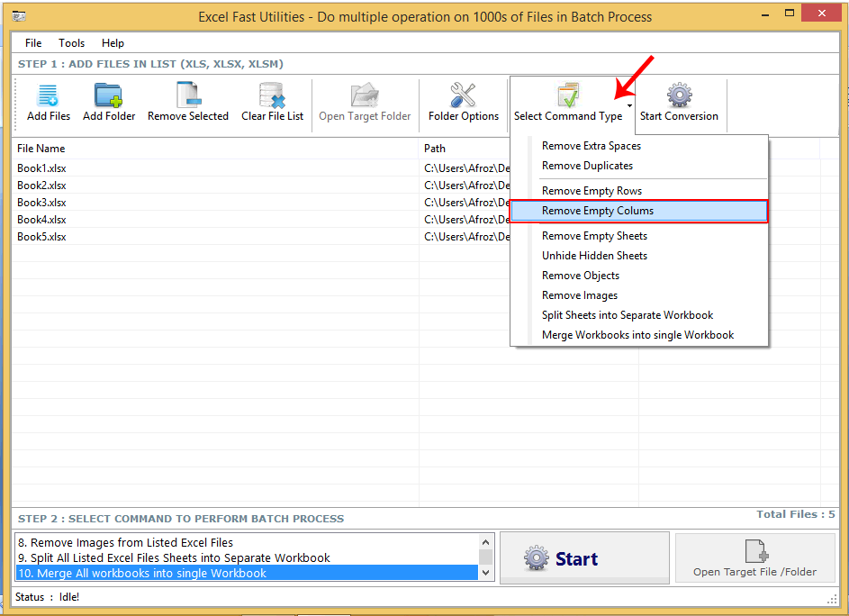Click Open Target File /Folder button
This screenshot has width=849, height=616.
[x=754, y=557]
